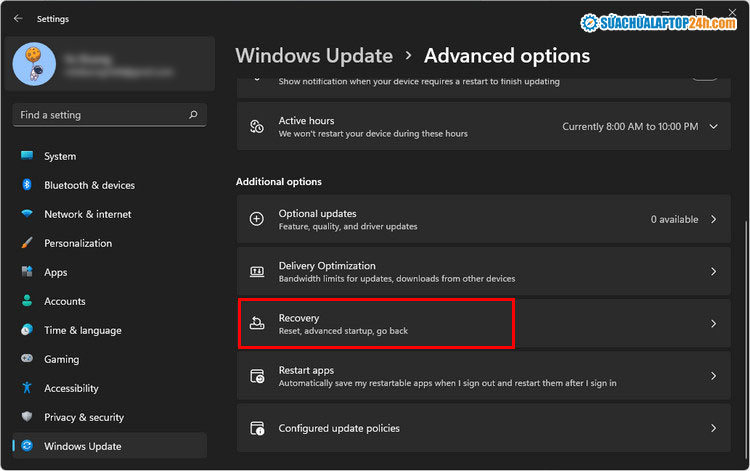This screenshot has height=471, width=750.
Task: Open Recovery options
Action: pyautogui.click(x=484, y=324)
